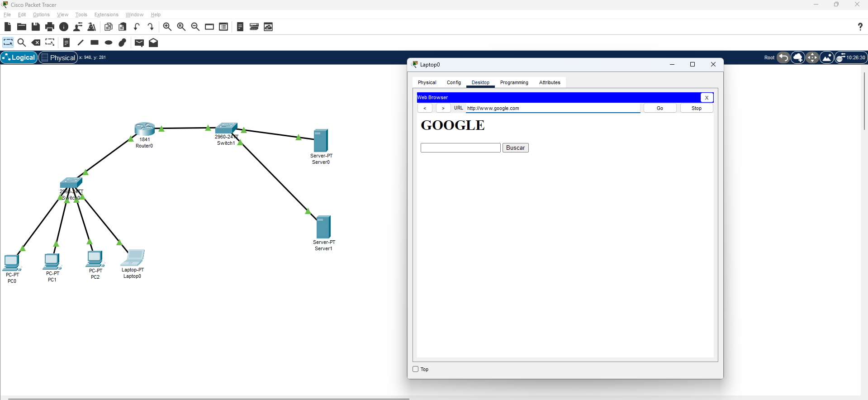The width and height of the screenshot is (868, 400).
Task: Select the Draw Rectangle tool
Action: click(95, 43)
